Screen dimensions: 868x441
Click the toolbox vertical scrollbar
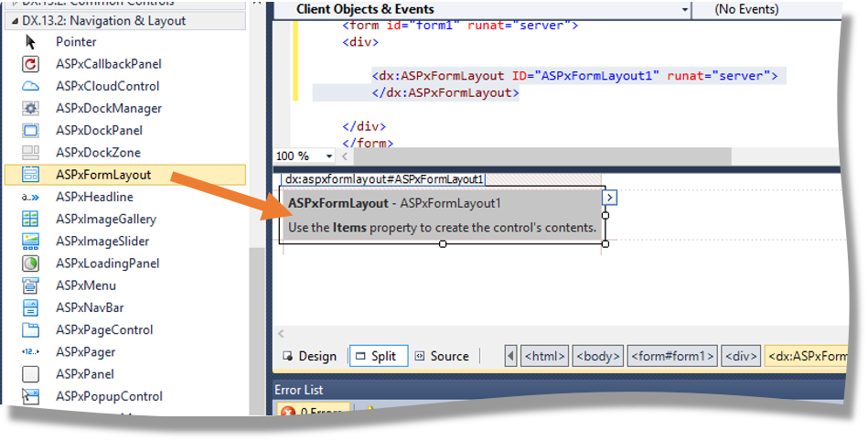pyautogui.click(x=257, y=330)
